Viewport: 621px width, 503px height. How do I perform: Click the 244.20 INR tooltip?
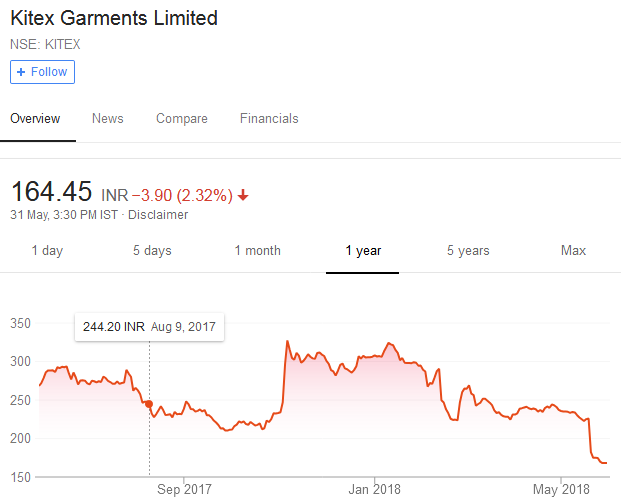click(150, 327)
